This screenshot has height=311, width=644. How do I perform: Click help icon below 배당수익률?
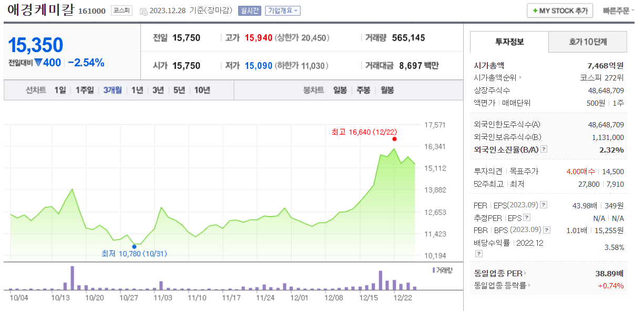click(478, 253)
